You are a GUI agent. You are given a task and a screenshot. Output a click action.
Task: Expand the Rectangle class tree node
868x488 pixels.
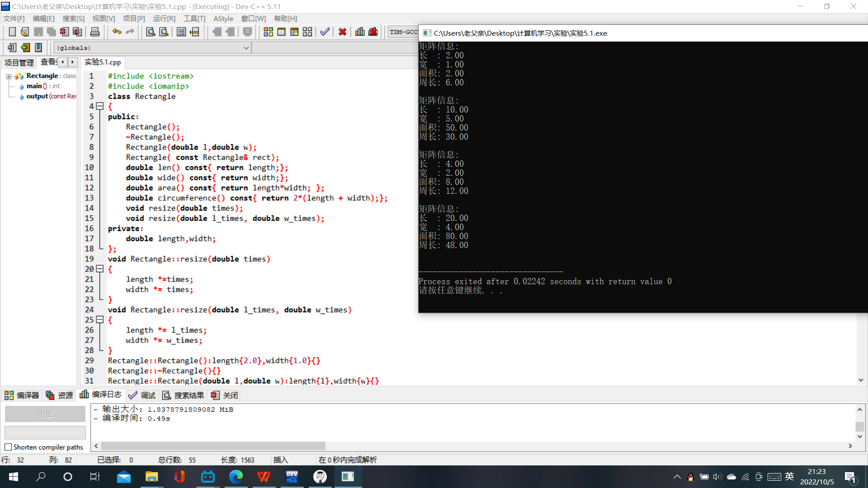[x=9, y=76]
